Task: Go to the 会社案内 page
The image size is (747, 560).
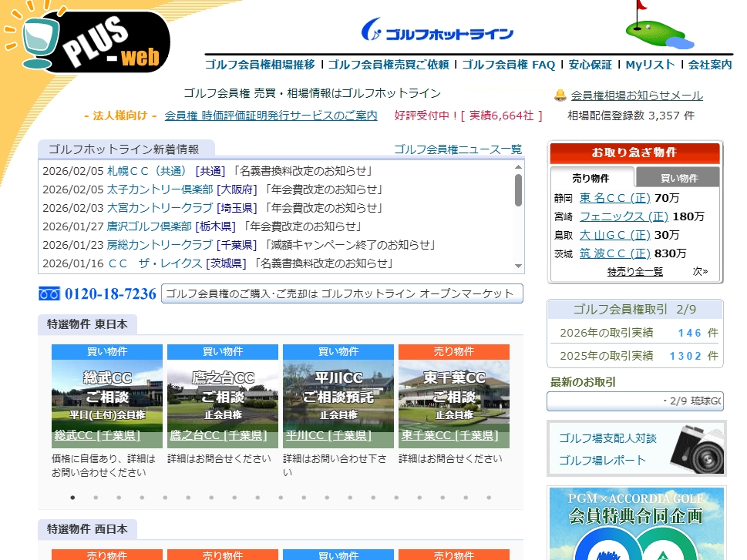Action: click(710, 65)
